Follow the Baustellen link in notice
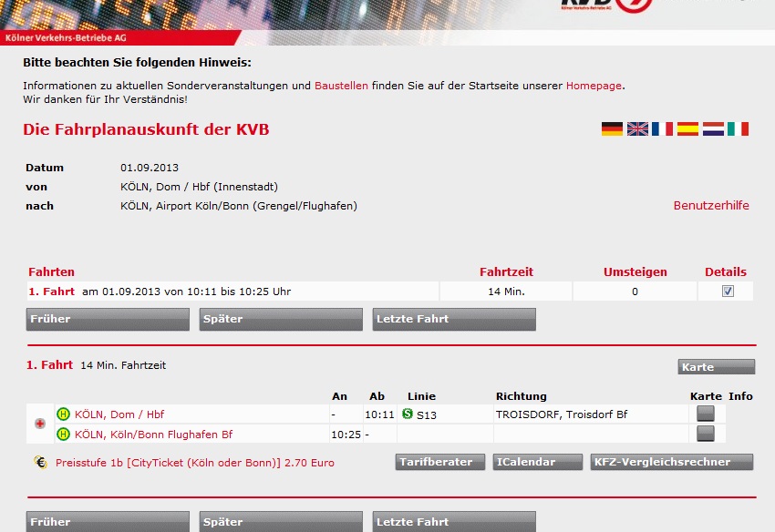 pos(341,86)
